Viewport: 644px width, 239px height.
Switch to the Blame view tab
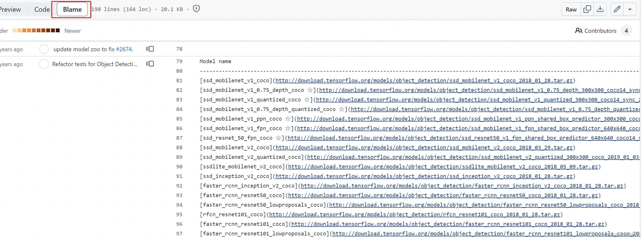(x=72, y=9)
